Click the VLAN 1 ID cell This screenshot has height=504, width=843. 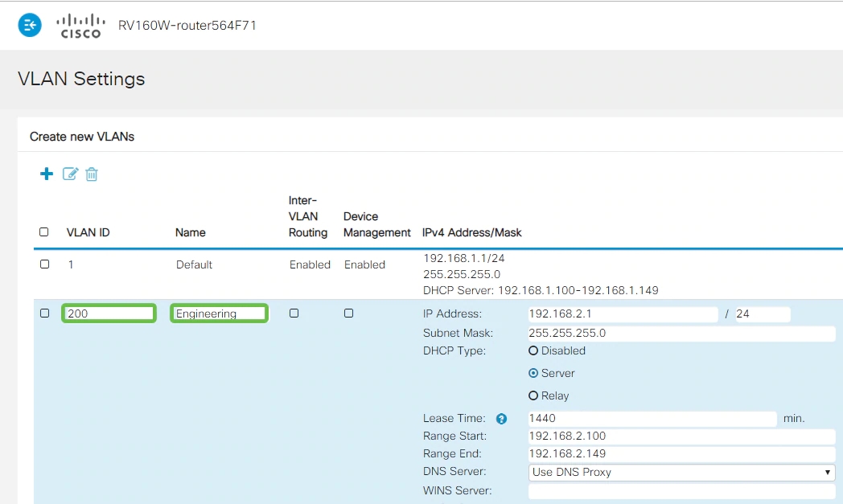click(71, 265)
